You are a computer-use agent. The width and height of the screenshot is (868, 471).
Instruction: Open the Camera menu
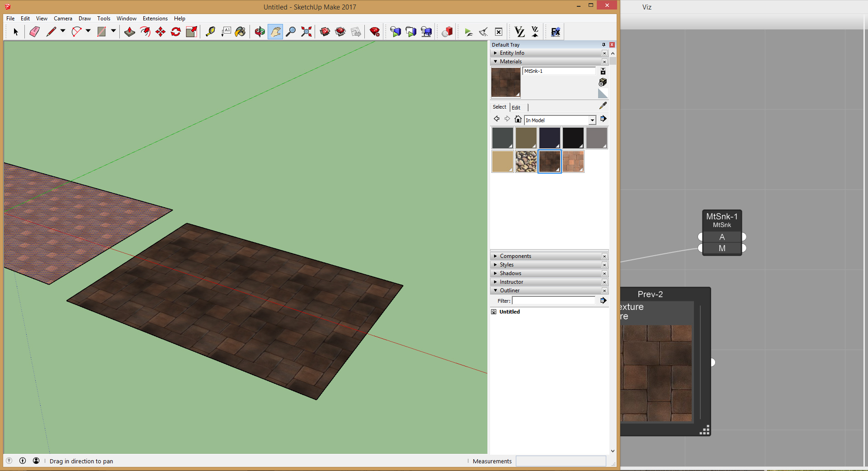tap(63, 19)
